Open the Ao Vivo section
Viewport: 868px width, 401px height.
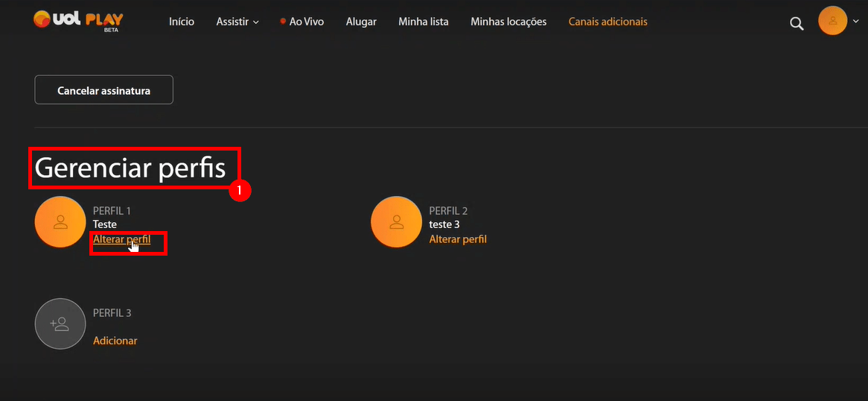pyautogui.click(x=301, y=22)
